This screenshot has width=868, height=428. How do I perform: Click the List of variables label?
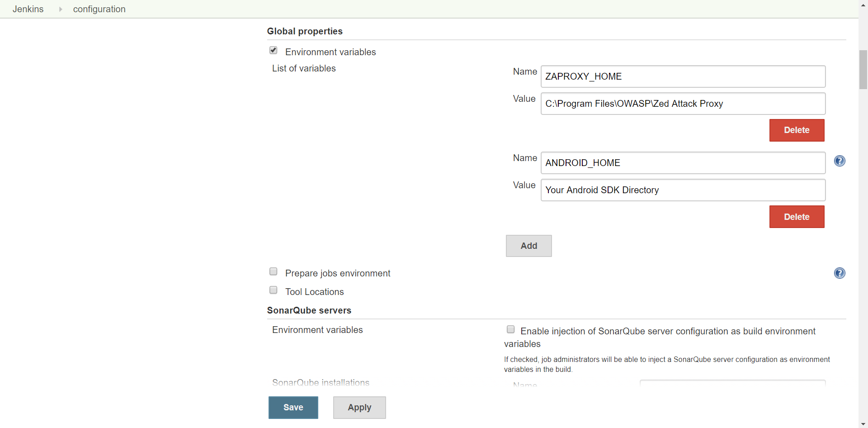[304, 68]
